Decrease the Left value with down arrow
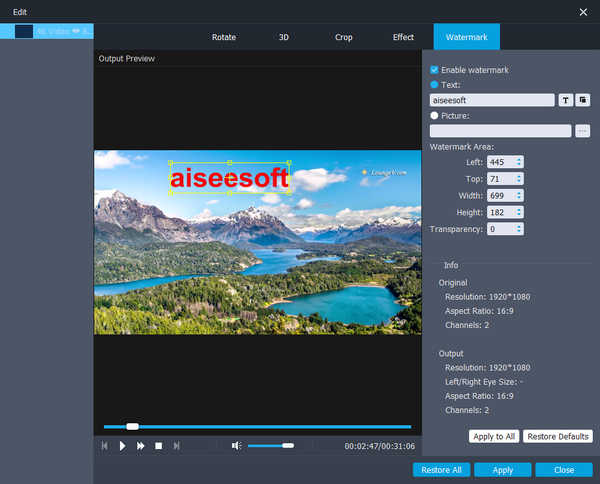This screenshot has width=600, height=484. [519, 165]
